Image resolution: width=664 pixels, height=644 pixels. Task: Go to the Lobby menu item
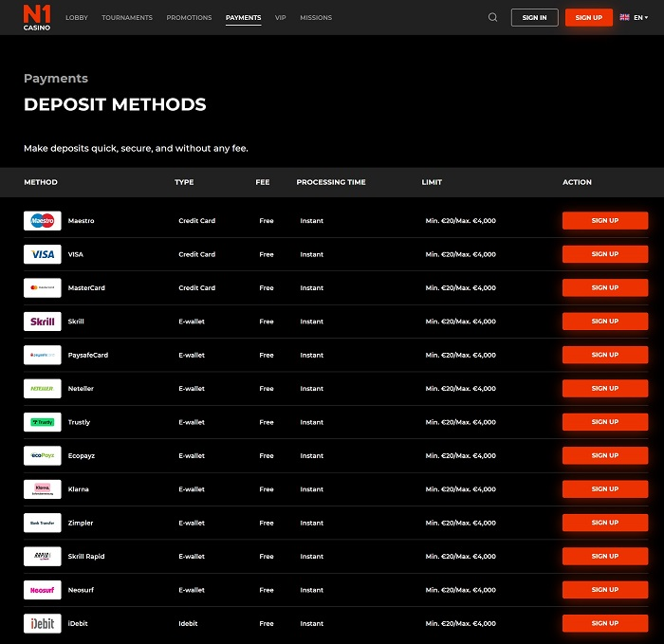(x=77, y=17)
